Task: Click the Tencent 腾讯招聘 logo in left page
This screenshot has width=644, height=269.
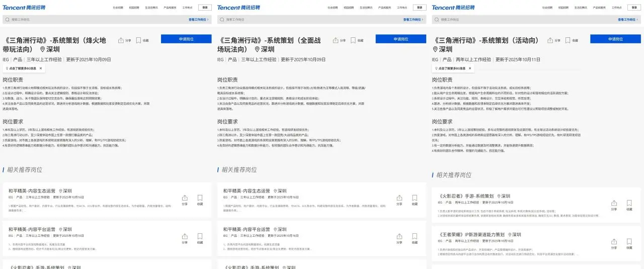Action: [24, 8]
